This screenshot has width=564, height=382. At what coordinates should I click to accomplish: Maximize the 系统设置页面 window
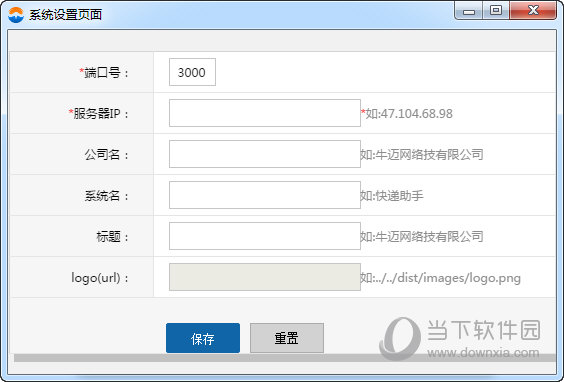tap(496, 10)
